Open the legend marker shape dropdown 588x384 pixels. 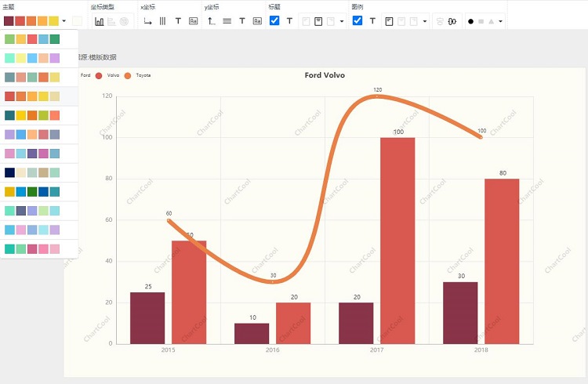point(500,21)
